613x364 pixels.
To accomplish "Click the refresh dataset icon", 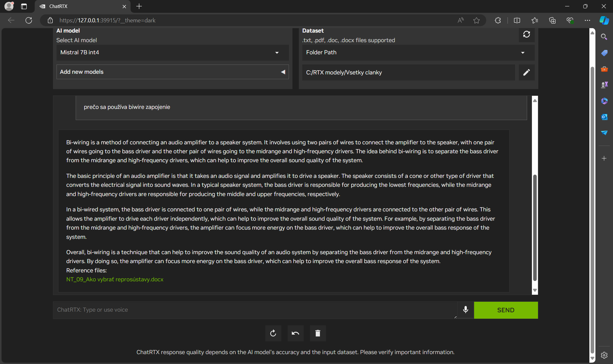I will [526, 34].
